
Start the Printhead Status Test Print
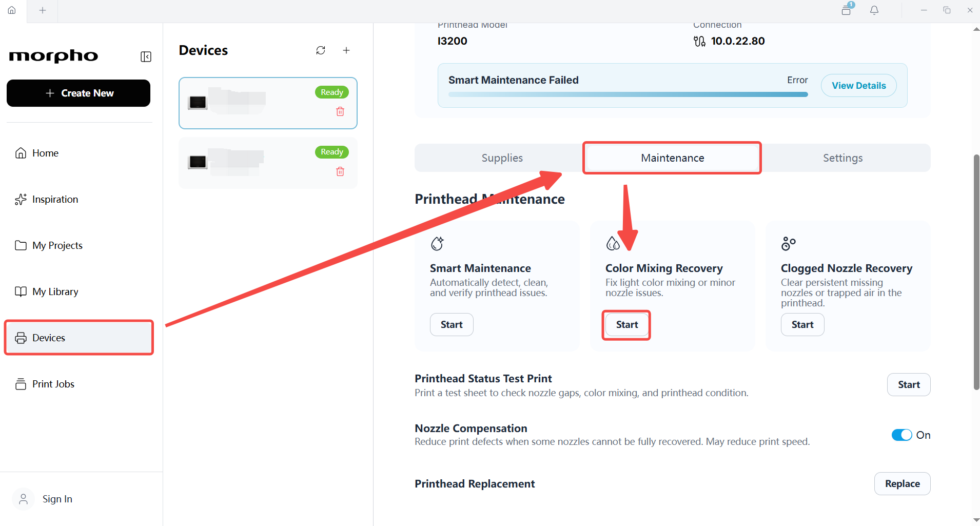point(909,385)
